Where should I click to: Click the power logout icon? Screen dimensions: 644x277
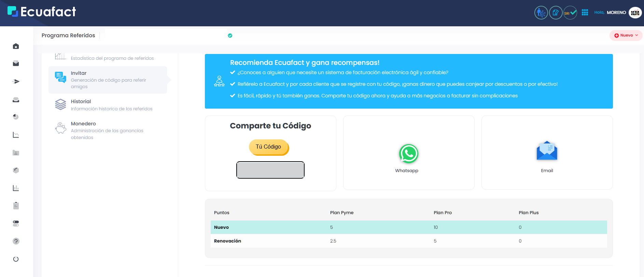pyautogui.click(x=16, y=259)
